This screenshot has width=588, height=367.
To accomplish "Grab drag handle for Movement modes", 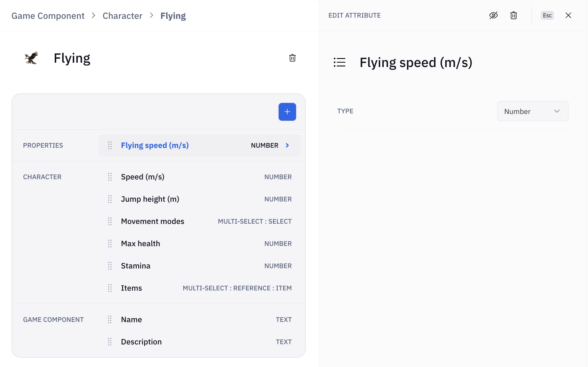I will tap(110, 221).
